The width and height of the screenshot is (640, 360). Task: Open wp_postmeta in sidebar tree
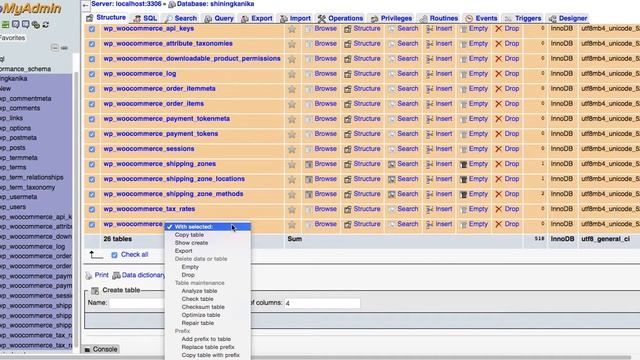point(18,138)
